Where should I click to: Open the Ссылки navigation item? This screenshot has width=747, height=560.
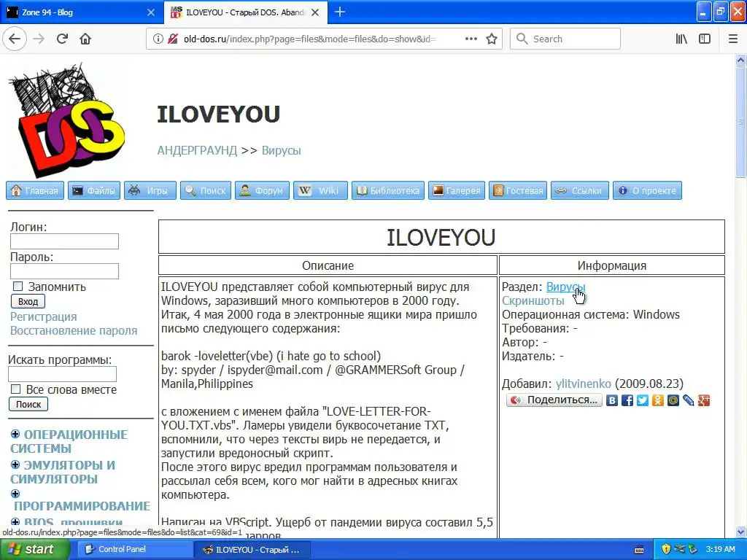click(x=580, y=190)
